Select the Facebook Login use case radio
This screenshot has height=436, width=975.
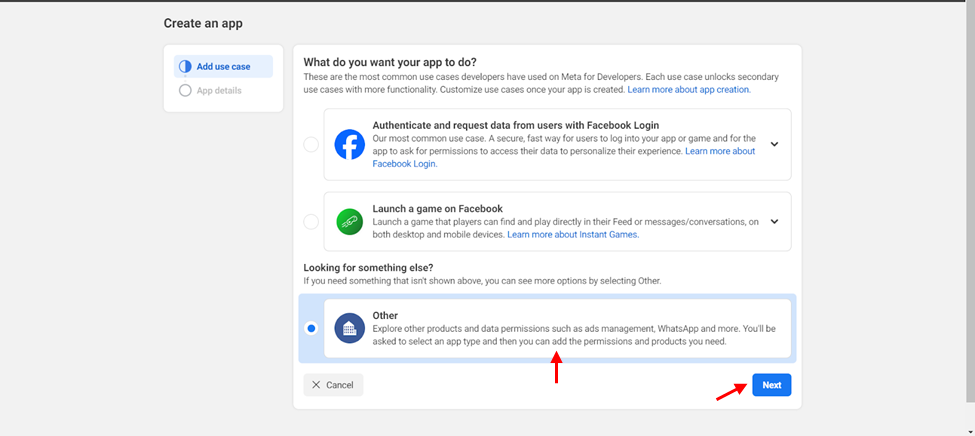click(311, 145)
